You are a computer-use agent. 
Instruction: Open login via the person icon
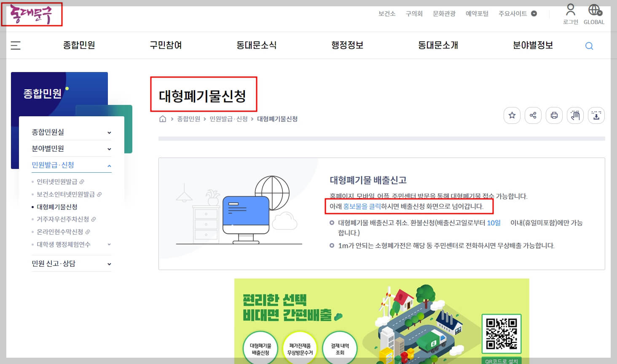[570, 13]
